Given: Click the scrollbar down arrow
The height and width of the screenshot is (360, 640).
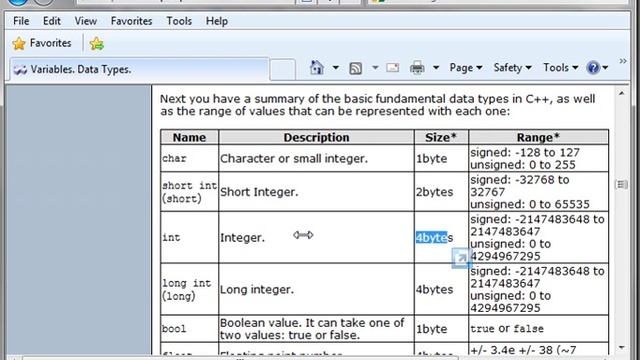Looking at the screenshot, I should tap(621, 348).
